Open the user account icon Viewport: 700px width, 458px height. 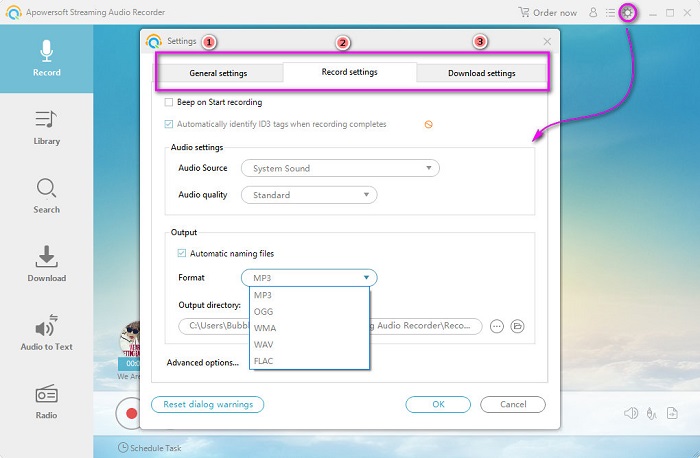pyautogui.click(x=593, y=12)
